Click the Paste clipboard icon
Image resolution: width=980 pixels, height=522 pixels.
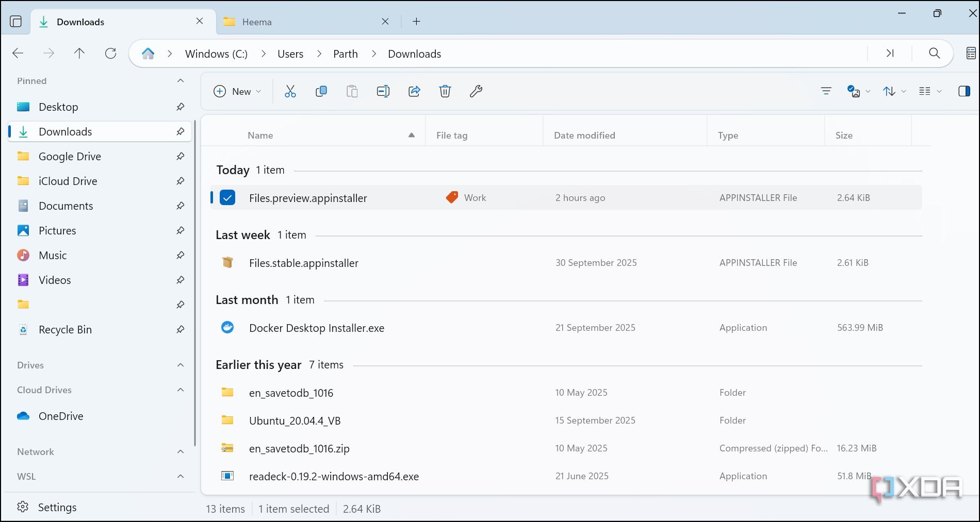pos(352,91)
